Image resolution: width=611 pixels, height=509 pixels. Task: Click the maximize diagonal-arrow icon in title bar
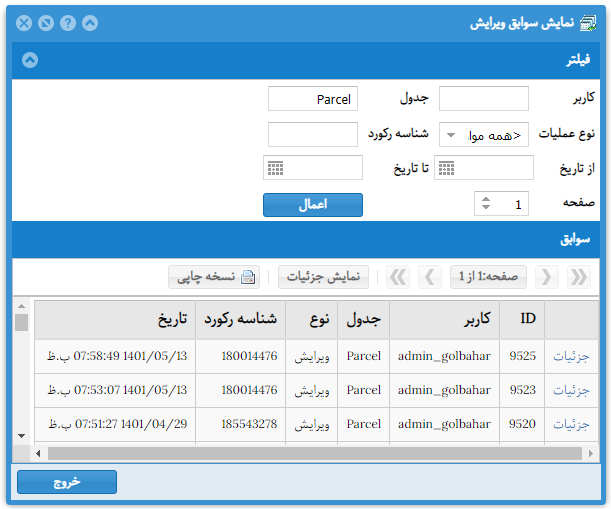(x=46, y=23)
